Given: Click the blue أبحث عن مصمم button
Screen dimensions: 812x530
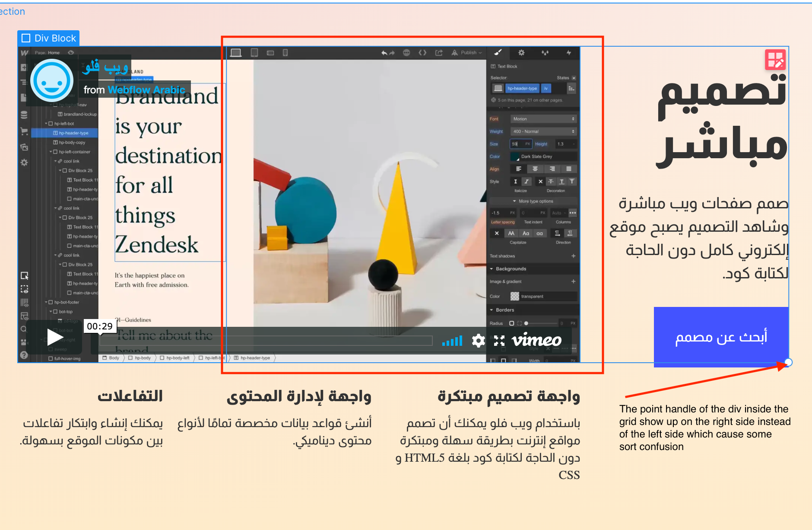Looking at the screenshot, I should point(721,337).
